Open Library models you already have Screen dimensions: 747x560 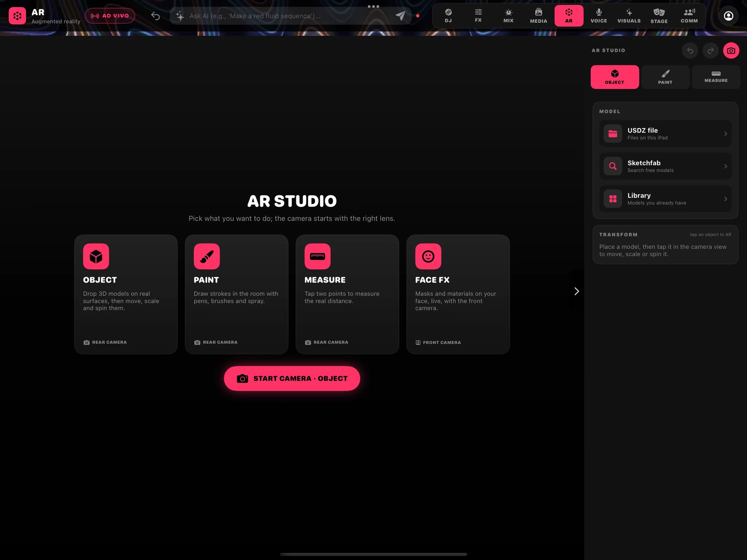pyautogui.click(x=665, y=199)
